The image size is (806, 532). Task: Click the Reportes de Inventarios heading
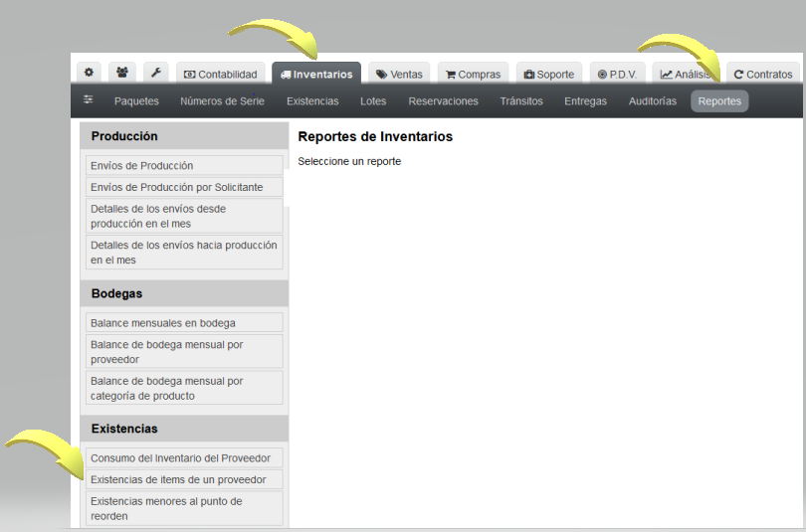coord(375,136)
